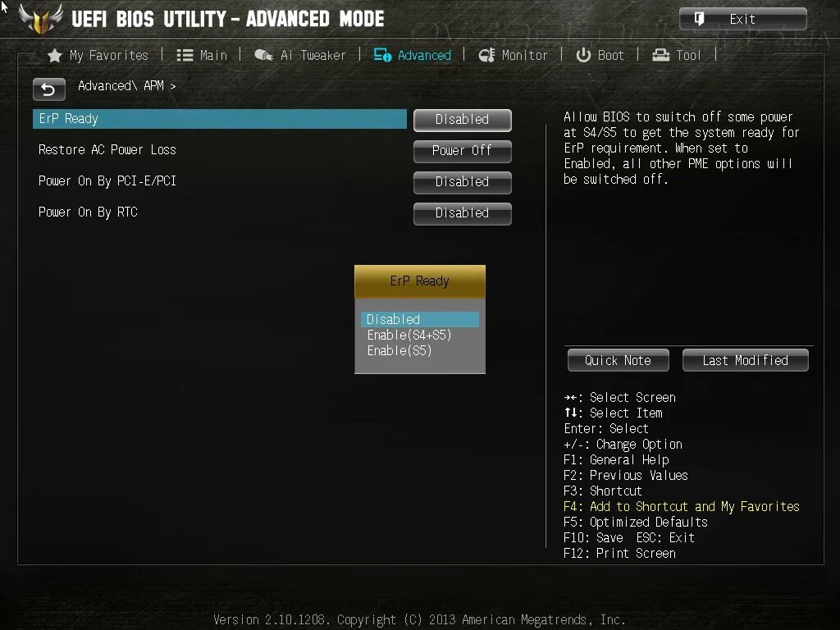Image resolution: width=840 pixels, height=630 pixels.
Task: Go to the Monitor tab
Action: pyautogui.click(x=524, y=56)
